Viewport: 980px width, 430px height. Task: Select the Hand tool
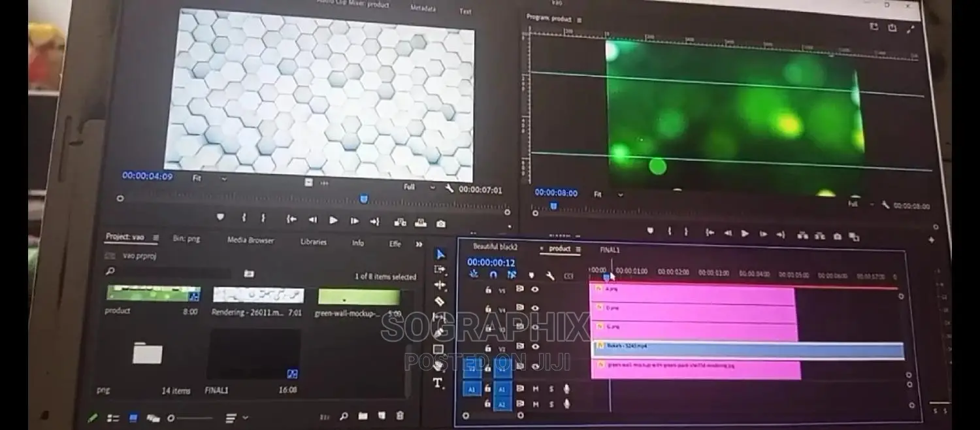(x=438, y=366)
